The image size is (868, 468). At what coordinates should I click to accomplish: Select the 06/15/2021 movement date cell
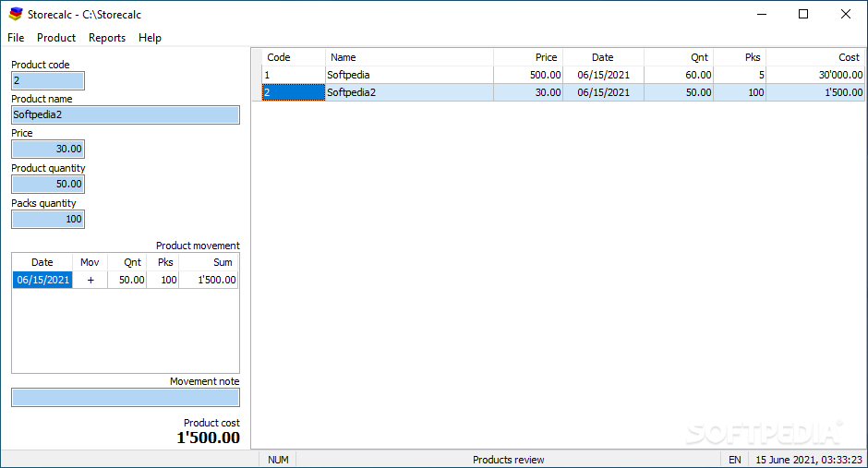[42, 280]
